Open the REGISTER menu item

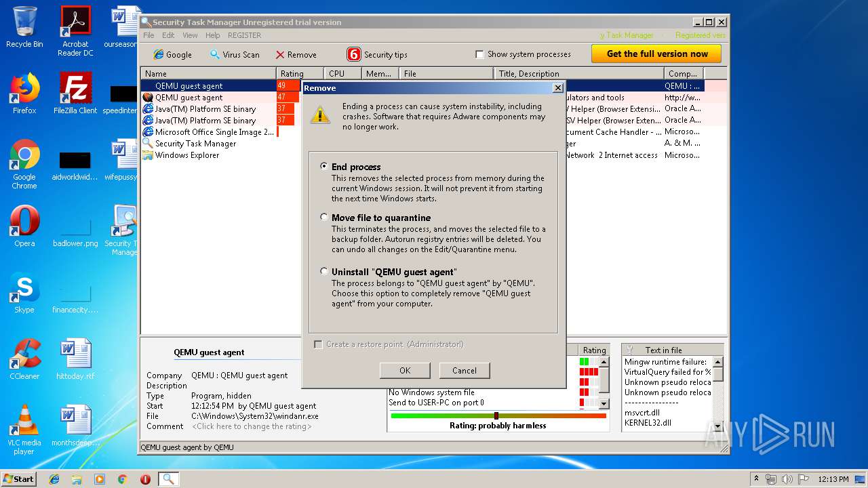point(244,35)
